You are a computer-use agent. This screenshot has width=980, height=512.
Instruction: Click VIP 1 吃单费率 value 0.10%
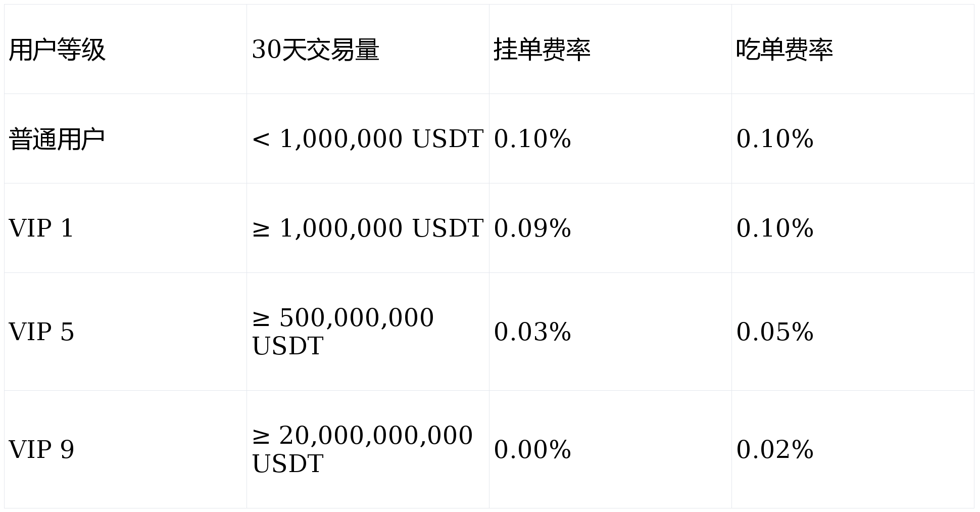point(775,228)
